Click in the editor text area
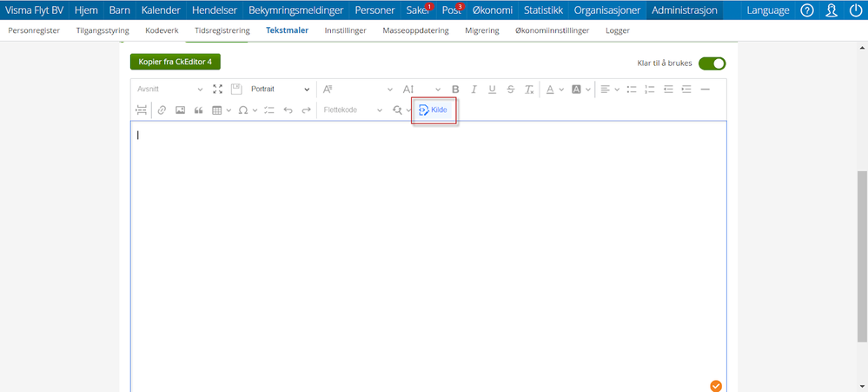The width and height of the screenshot is (868, 392). [427, 256]
